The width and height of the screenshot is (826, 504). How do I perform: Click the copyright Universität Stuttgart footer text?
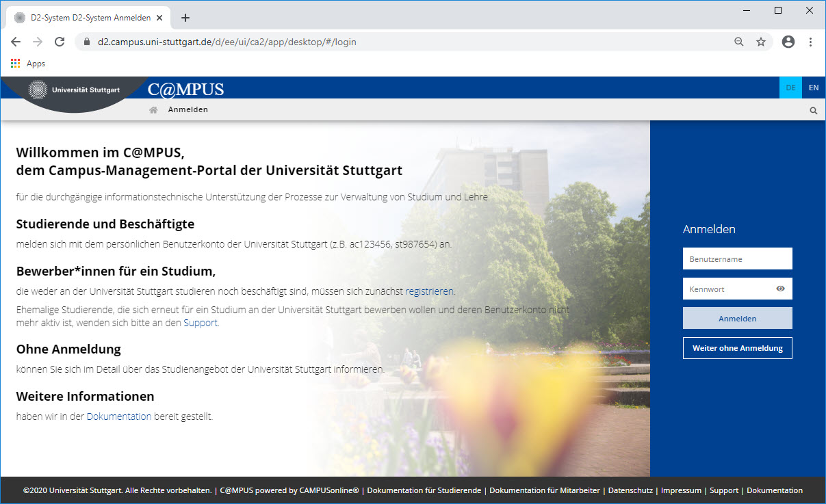click(117, 490)
